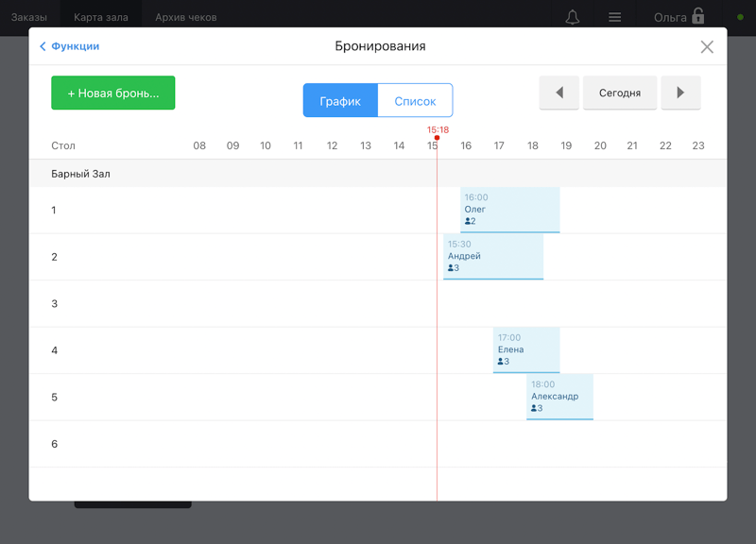This screenshot has height=544, width=756.
Task: Open the Карта зала tab
Action: 101,17
